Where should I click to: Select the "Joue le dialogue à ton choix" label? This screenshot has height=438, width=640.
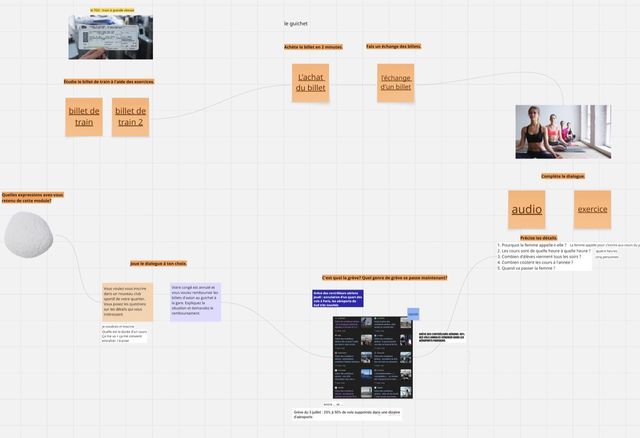click(x=158, y=264)
